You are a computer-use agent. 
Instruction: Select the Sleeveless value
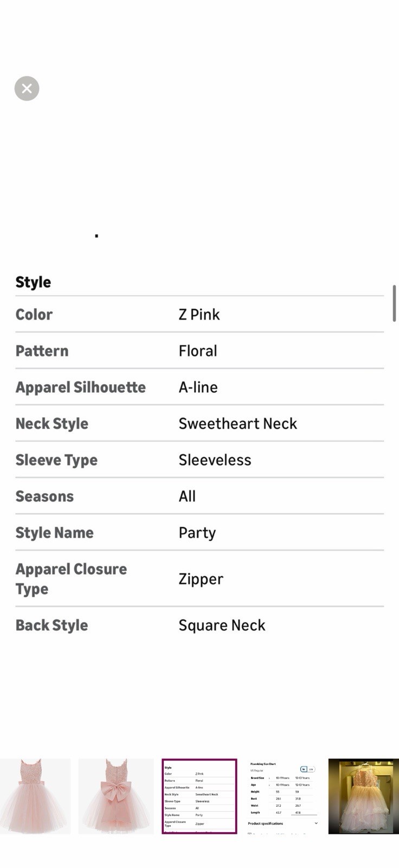[215, 460]
